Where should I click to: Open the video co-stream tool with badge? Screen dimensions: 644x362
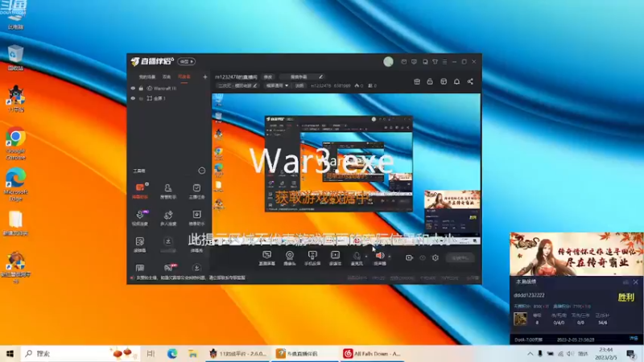click(x=140, y=218)
